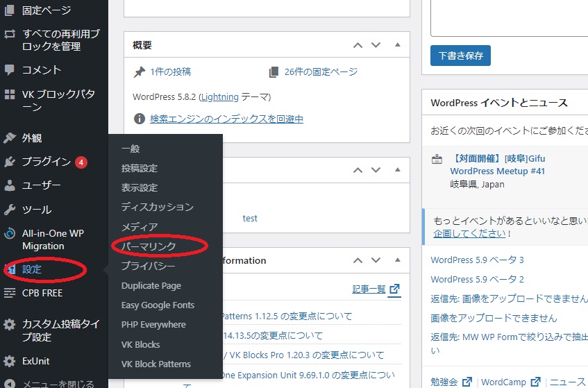Open the 検索エンジンのインデックスを回避中 link

pos(226,119)
